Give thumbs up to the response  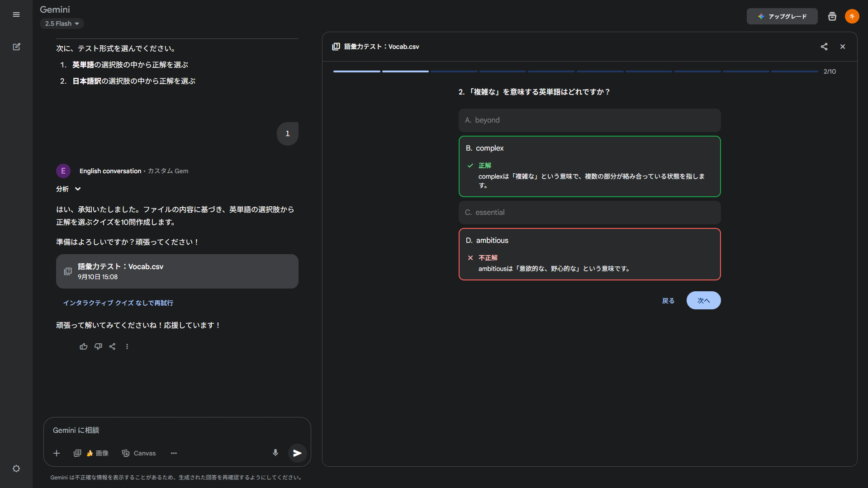pyautogui.click(x=84, y=346)
